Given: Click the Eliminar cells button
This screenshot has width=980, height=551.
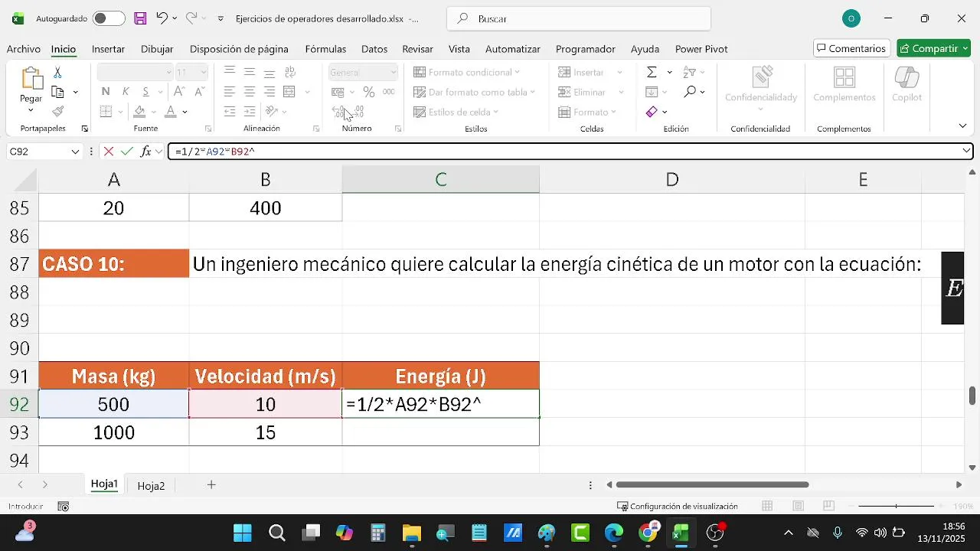Looking at the screenshot, I should tap(583, 92).
